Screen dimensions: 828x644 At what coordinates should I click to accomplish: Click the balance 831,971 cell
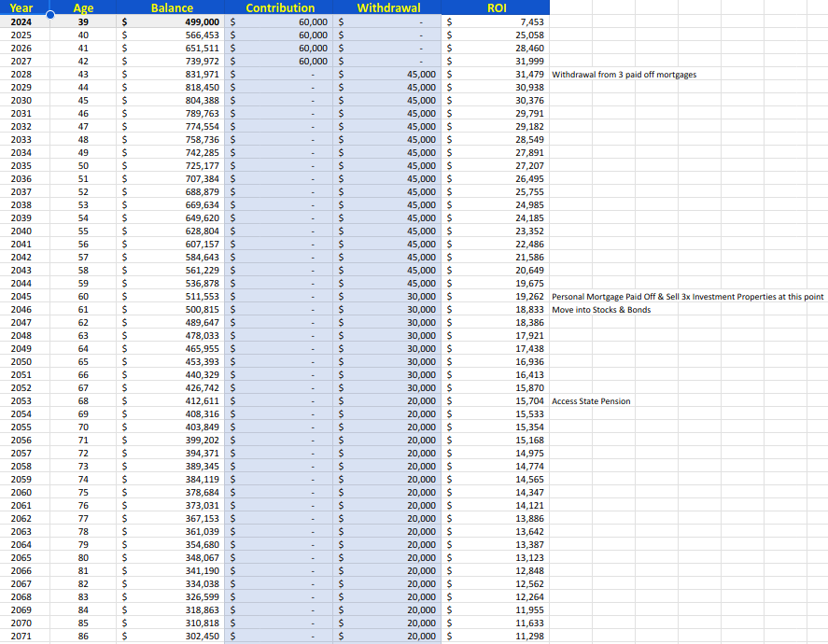coord(170,74)
